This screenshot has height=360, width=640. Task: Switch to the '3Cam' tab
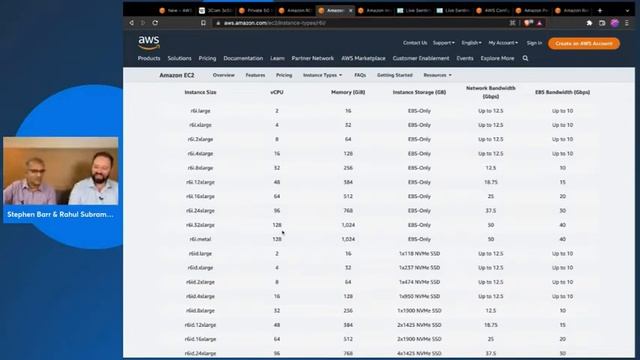pyautogui.click(x=216, y=10)
